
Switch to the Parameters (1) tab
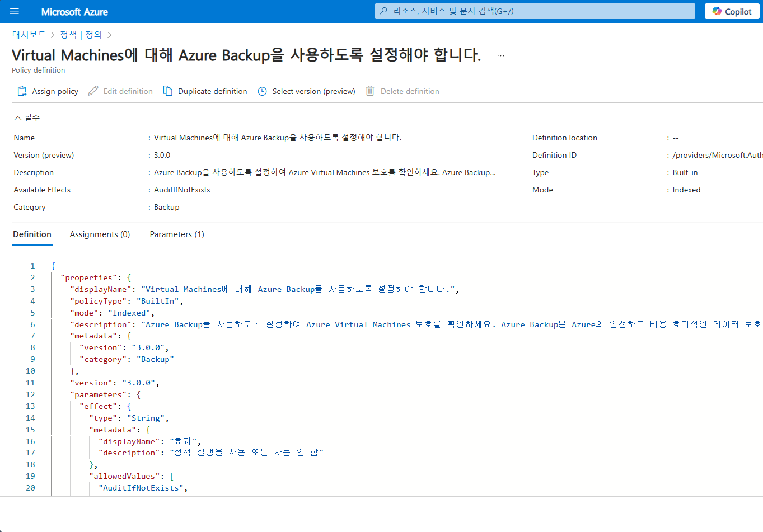177,234
